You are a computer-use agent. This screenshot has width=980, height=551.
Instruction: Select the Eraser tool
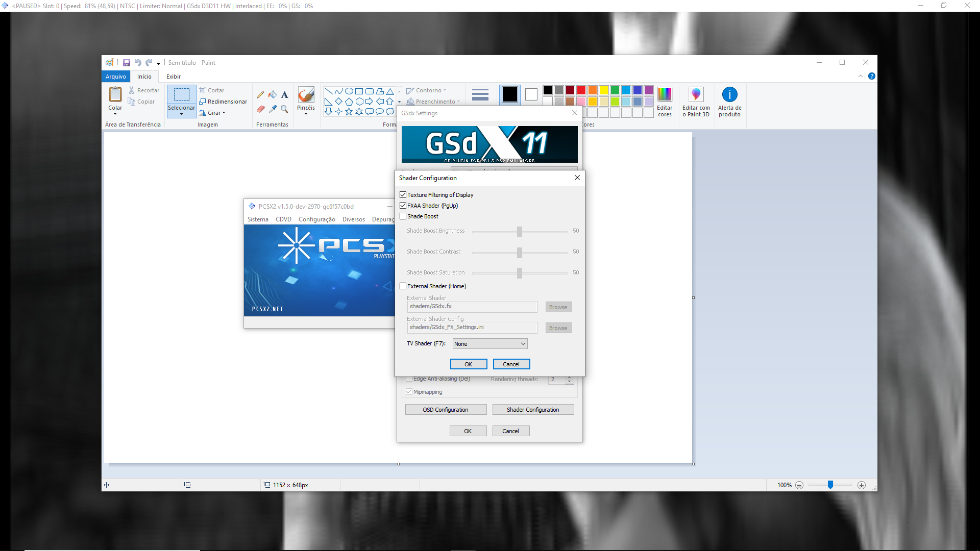[x=260, y=109]
